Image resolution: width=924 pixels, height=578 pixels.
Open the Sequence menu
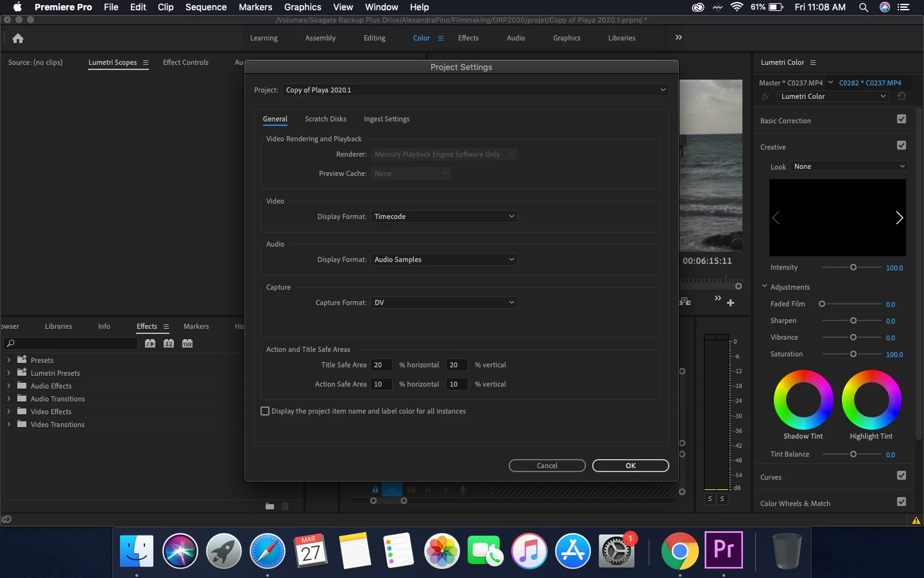pos(206,7)
